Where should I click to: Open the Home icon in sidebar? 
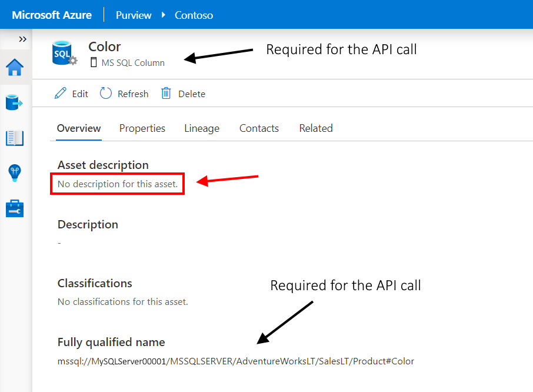coord(15,68)
